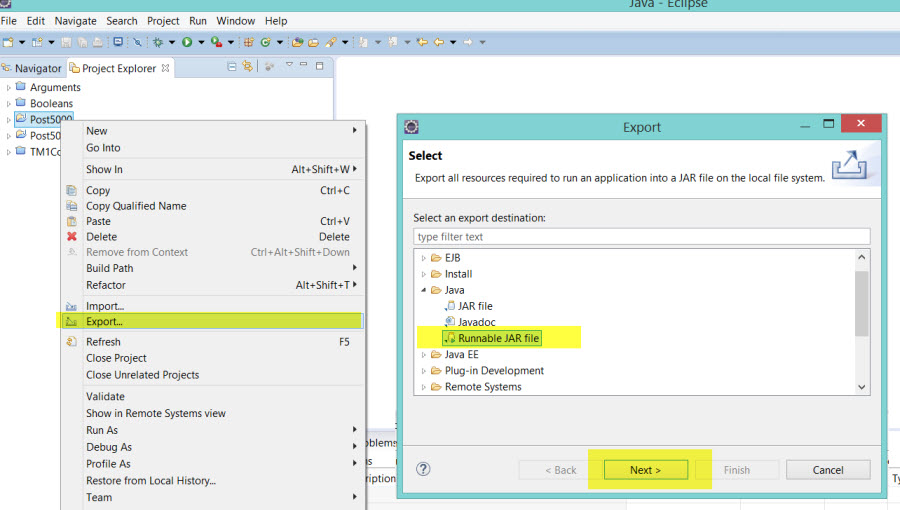Collapse the Java export category

coord(424,290)
